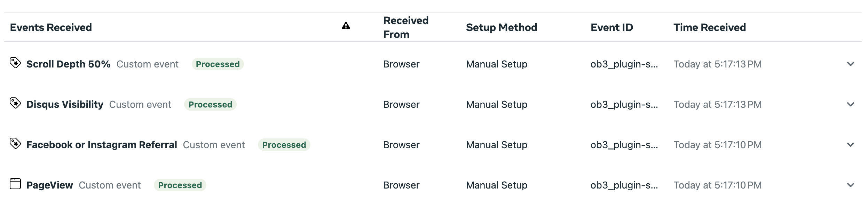The image size is (868, 208).
Task: Click the Events Received column header
Action: tap(51, 27)
